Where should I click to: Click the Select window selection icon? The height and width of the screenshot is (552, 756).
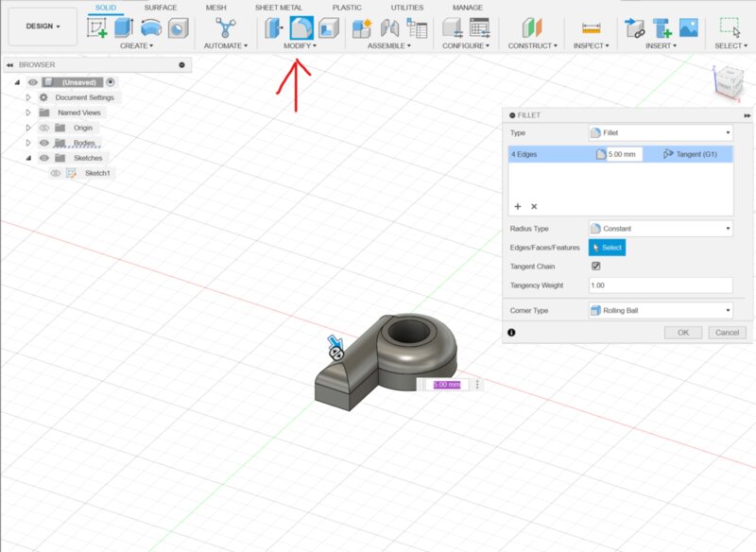click(730, 27)
